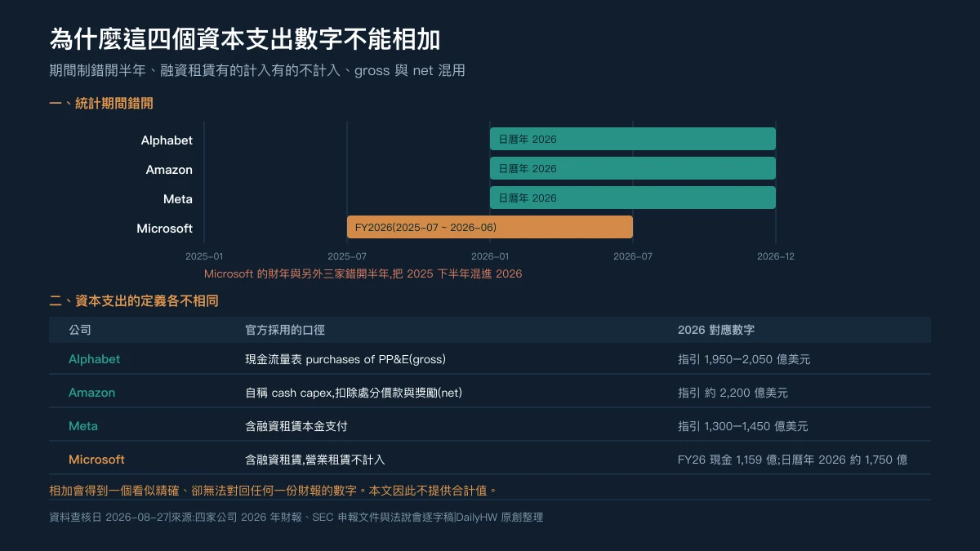
Task: Click cell 自稱 cash capex 扣除處分價款與獎勵(net)
Action: tap(354, 393)
